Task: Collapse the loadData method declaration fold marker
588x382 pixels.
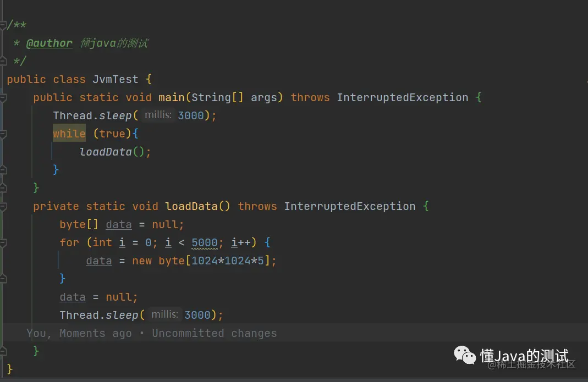Action: (x=3, y=206)
